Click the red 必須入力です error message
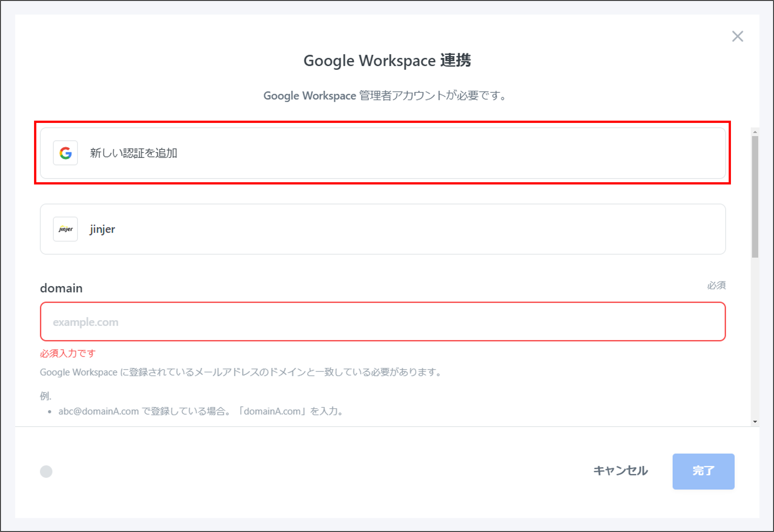774x532 pixels. [x=68, y=353]
